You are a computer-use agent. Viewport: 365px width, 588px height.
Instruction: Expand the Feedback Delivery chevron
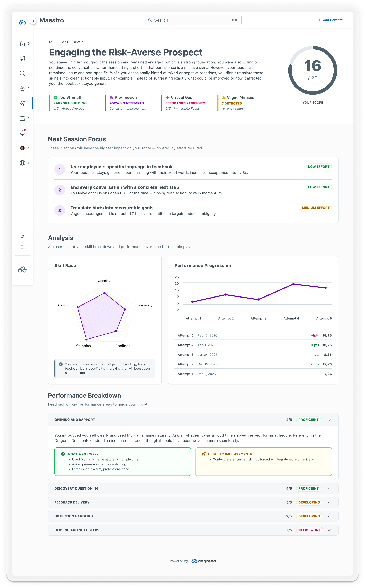click(x=329, y=502)
